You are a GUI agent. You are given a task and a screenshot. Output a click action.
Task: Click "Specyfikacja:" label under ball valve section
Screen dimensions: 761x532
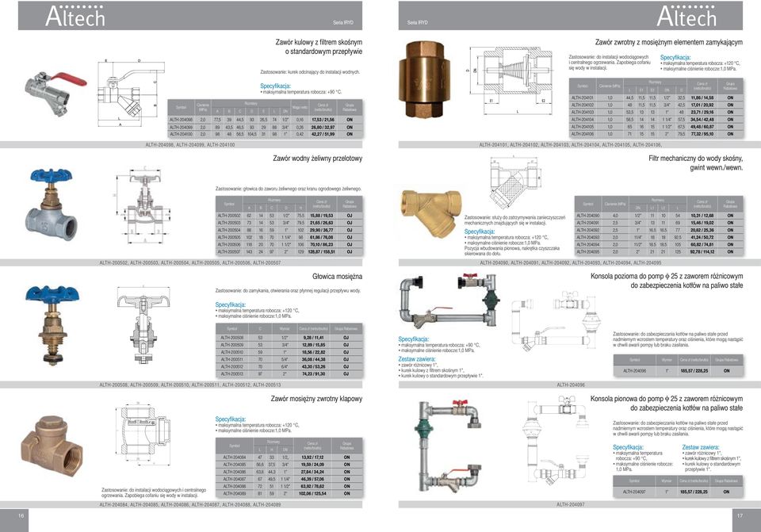pos(275,86)
